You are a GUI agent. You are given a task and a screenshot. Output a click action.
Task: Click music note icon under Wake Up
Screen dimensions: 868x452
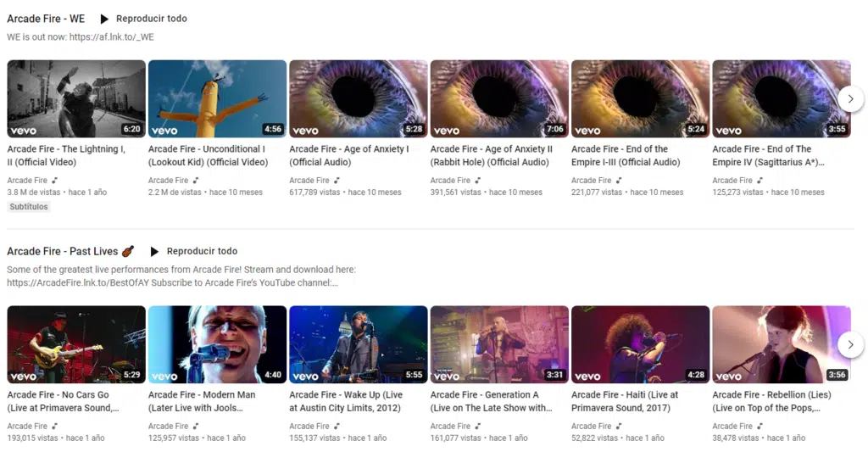[x=337, y=427]
